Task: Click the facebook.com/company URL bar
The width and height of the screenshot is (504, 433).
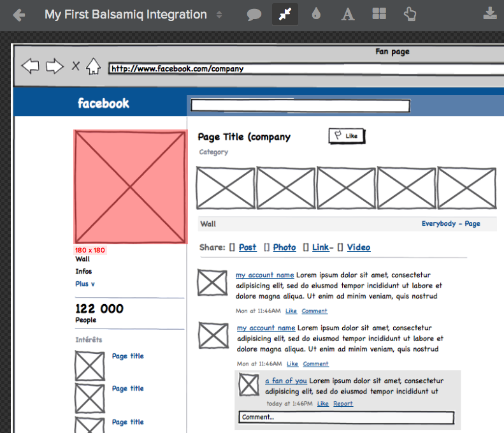Action: [x=306, y=69]
